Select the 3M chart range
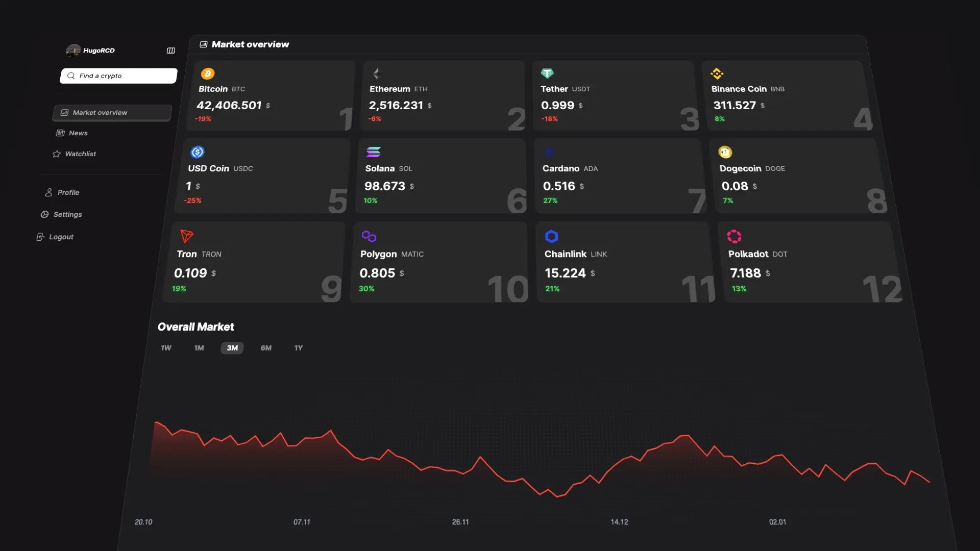This screenshot has height=551, width=980. [232, 348]
